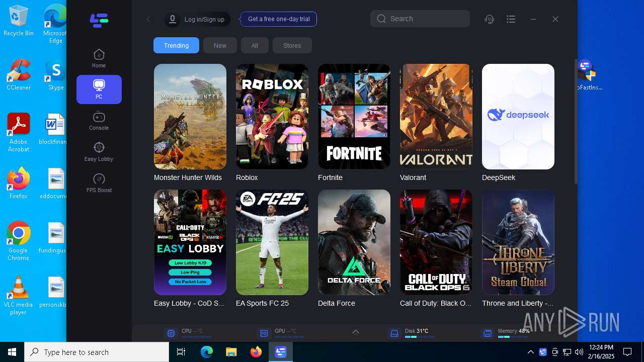The height and width of the screenshot is (362, 644).
Task: Open the system tray volume icon
Action: 579,352
